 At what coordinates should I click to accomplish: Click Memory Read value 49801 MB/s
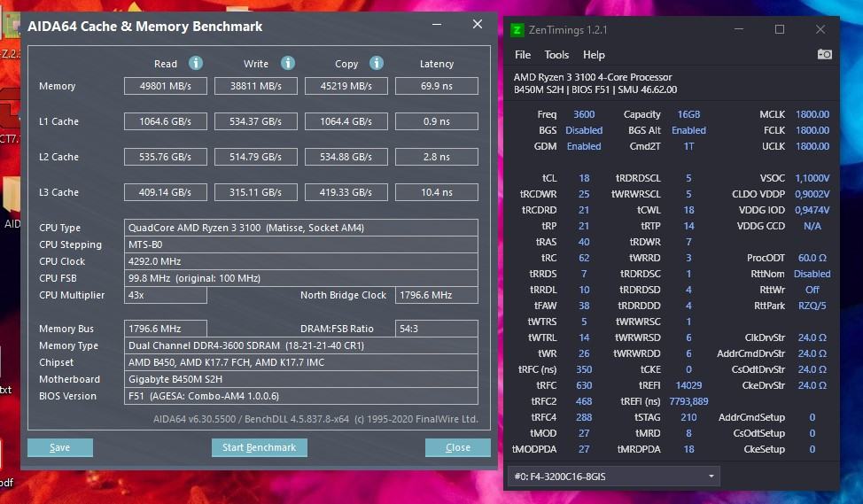[x=165, y=86]
